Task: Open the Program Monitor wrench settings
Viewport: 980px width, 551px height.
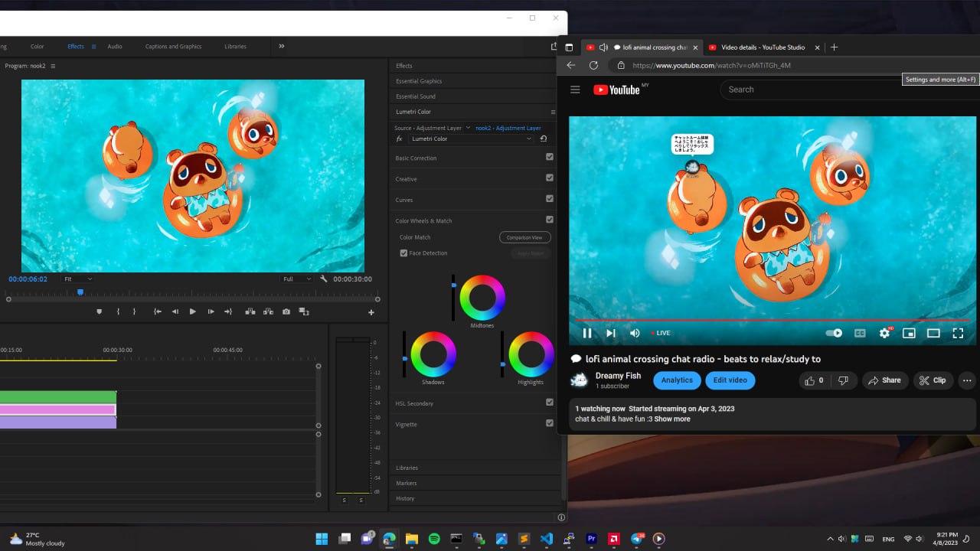Action: pos(324,279)
